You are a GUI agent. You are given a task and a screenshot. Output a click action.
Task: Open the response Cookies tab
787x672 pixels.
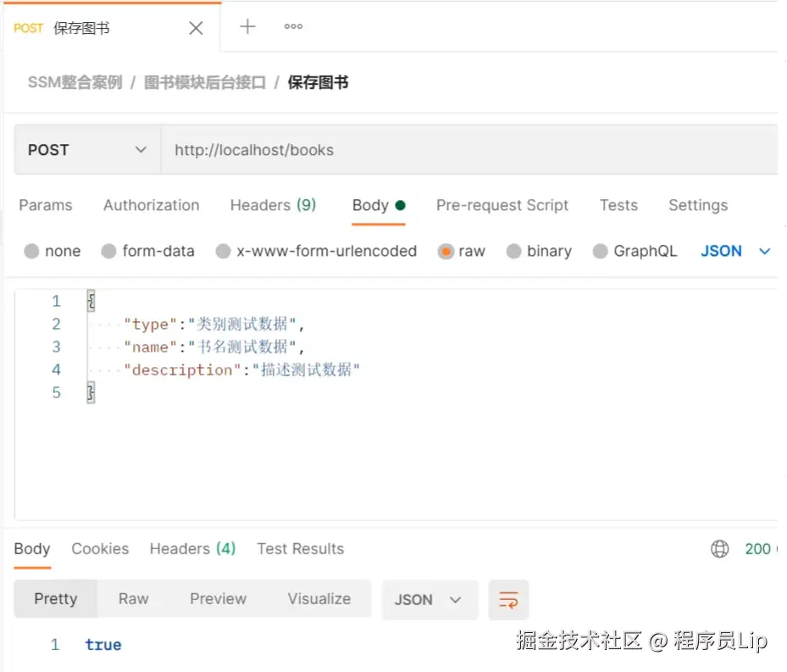point(100,548)
